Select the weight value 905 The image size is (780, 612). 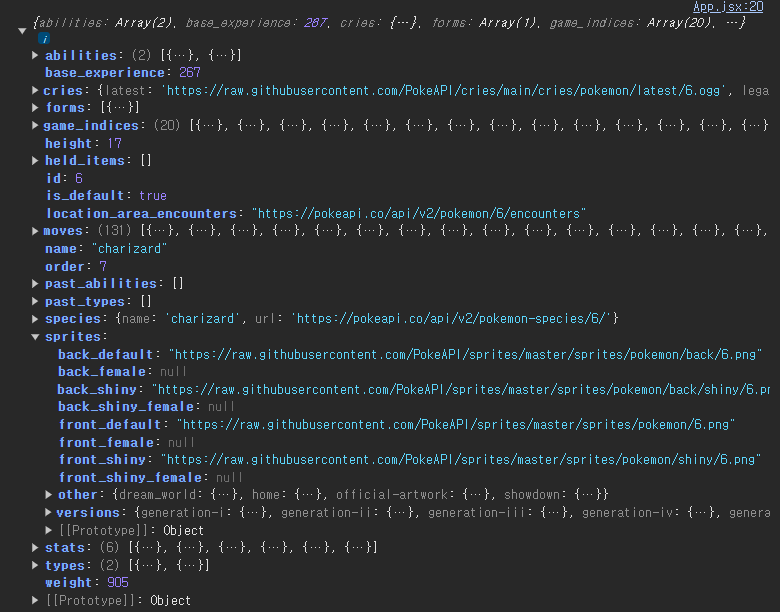(118, 583)
